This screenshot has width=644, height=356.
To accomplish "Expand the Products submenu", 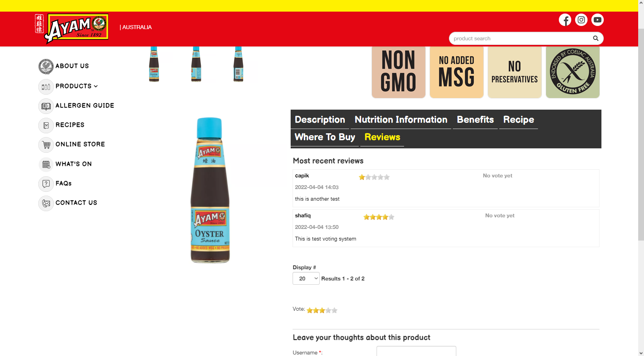I will click(x=77, y=86).
